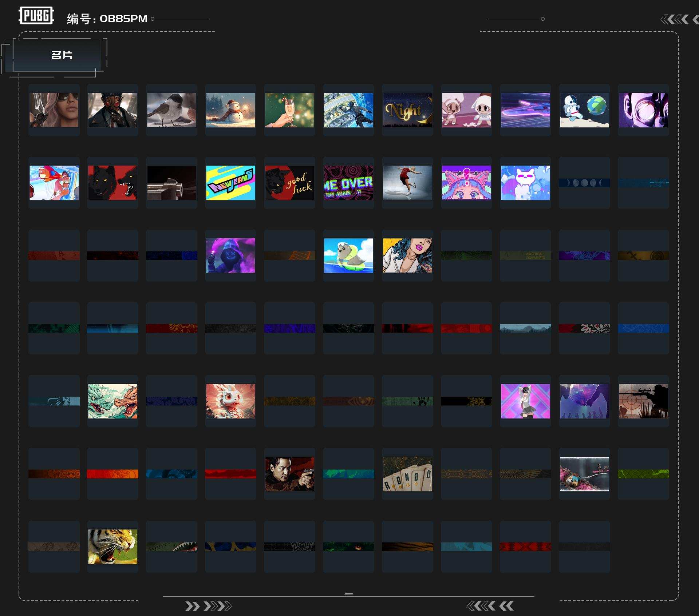Pick the NewJeans logo card
699x616 pixels.
230,183
